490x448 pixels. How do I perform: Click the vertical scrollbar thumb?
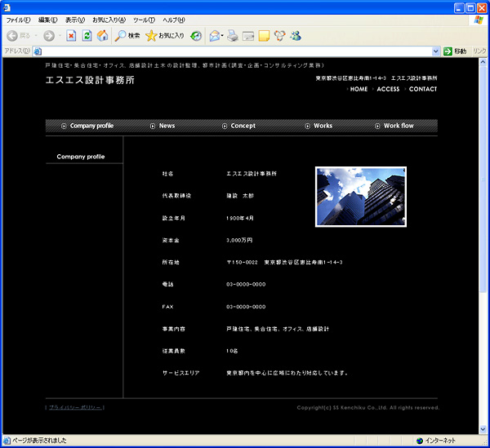click(x=483, y=179)
